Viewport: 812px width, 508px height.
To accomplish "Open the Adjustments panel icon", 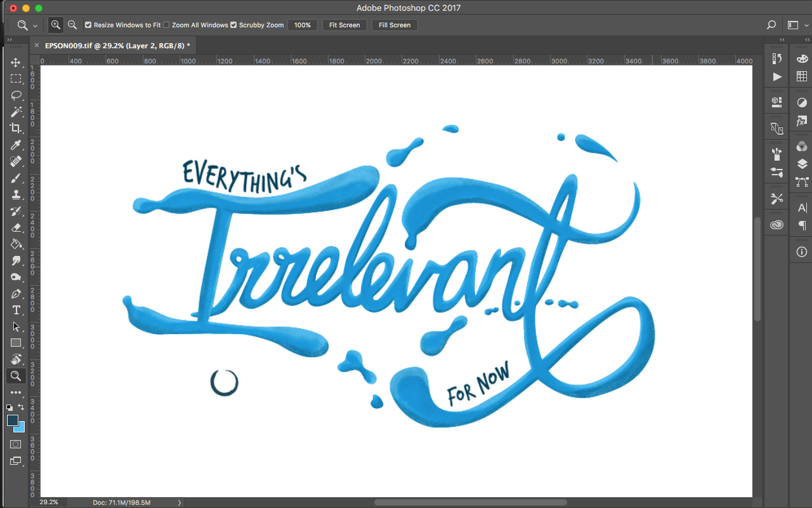I will 802,102.
